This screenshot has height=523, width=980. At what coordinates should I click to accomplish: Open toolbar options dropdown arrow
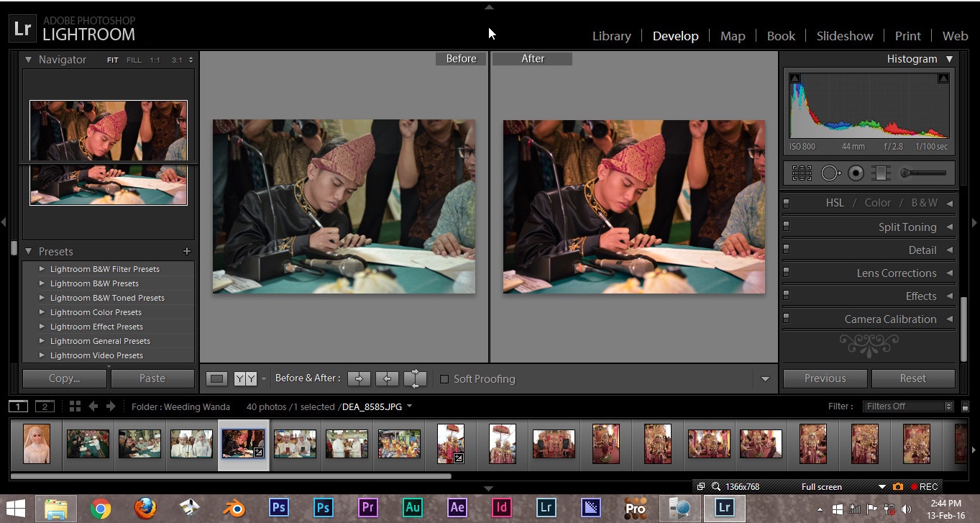765,379
